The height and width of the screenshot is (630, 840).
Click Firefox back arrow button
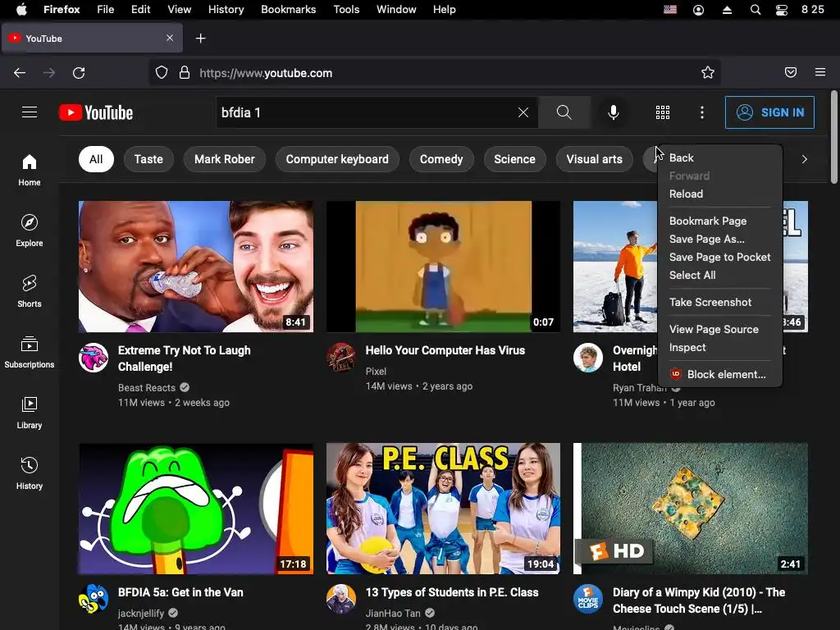20,73
